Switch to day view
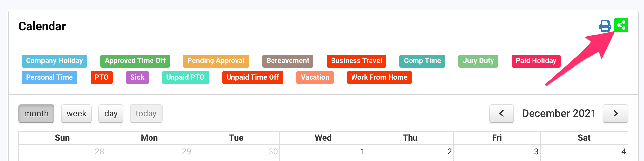The height and width of the screenshot is (161, 644). [111, 114]
